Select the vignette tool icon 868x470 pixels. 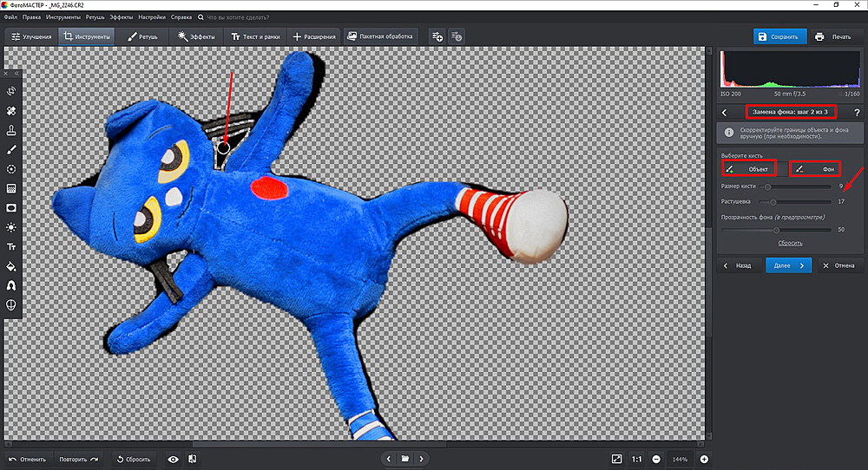tap(11, 208)
